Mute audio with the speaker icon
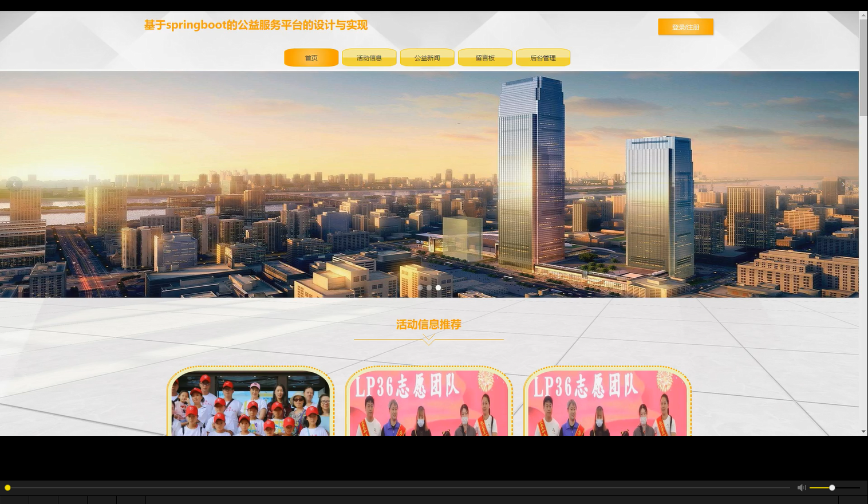This screenshot has height=504, width=868. click(801, 487)
